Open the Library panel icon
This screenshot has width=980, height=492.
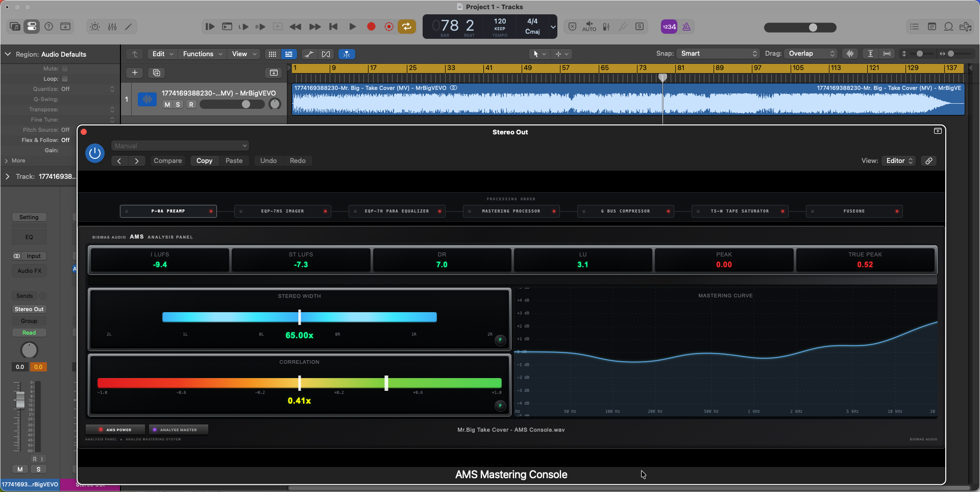point(15,27)
